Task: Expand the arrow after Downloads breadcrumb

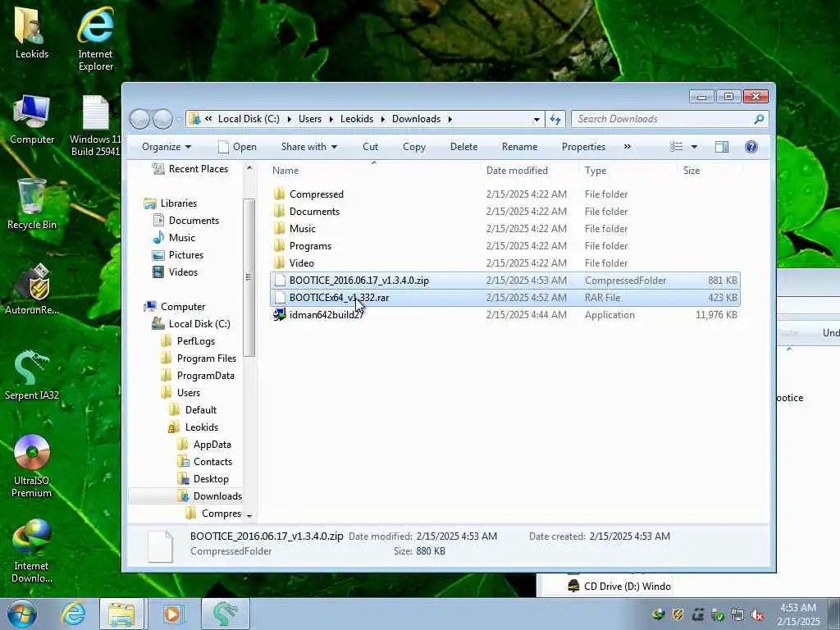Action: (450, 120)
